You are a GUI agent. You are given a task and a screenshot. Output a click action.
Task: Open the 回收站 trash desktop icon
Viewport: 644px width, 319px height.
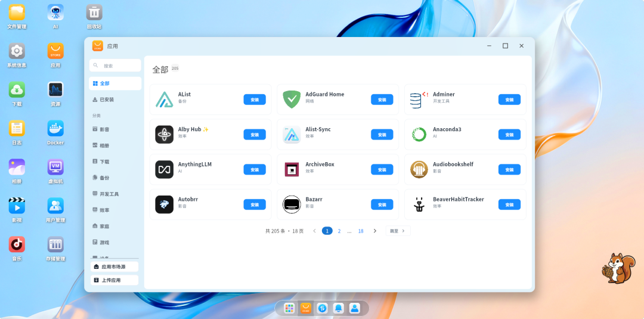94,13
